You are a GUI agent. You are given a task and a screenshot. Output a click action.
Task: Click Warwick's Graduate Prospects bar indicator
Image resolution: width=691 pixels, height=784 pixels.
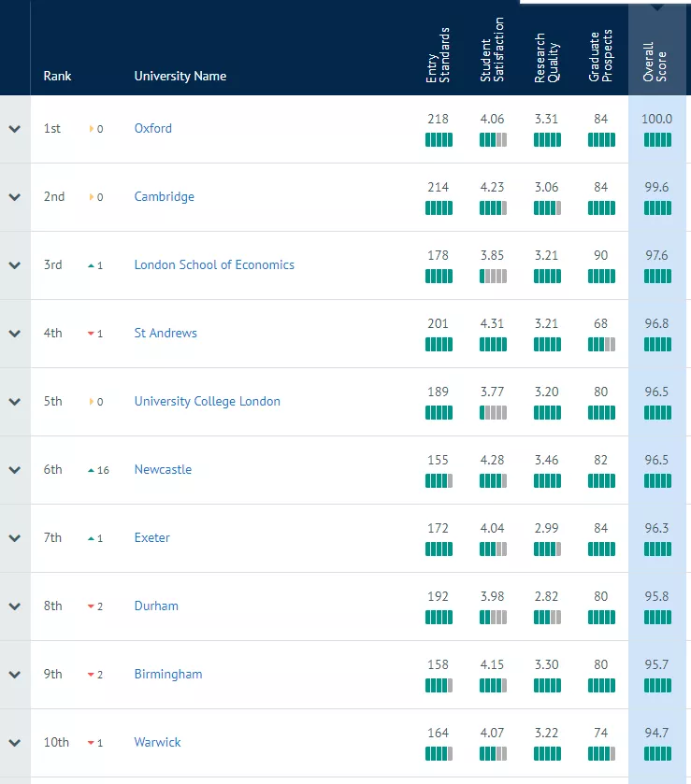601,754
